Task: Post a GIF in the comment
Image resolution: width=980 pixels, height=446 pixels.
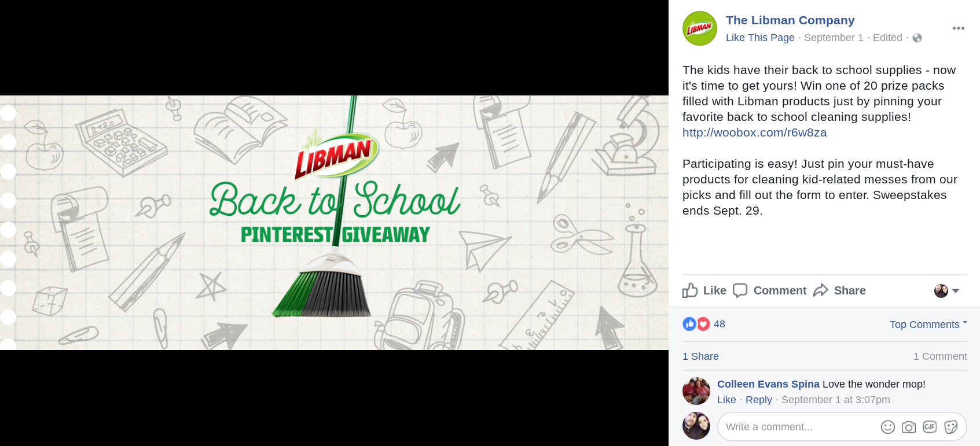Action: tap(930, 427)
